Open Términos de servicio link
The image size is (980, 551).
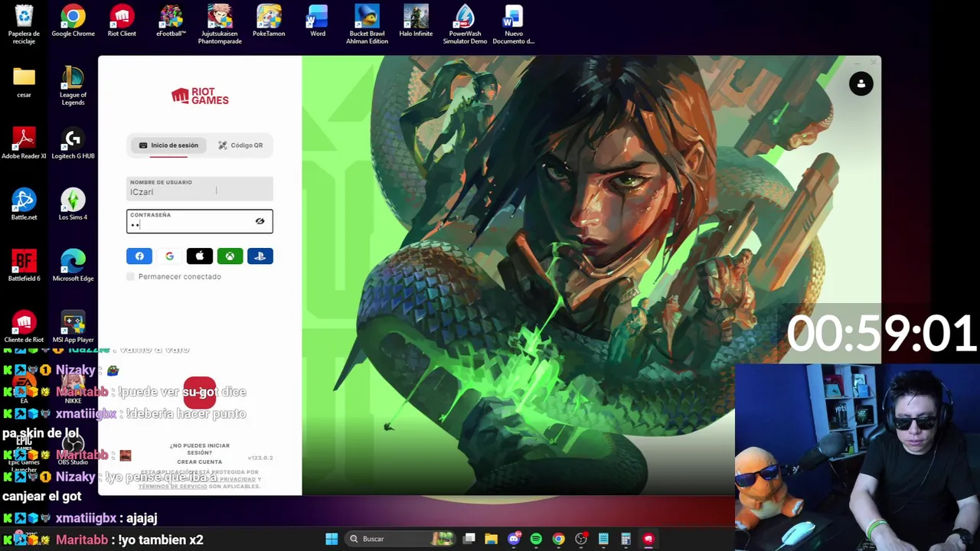tap(173, 487)
